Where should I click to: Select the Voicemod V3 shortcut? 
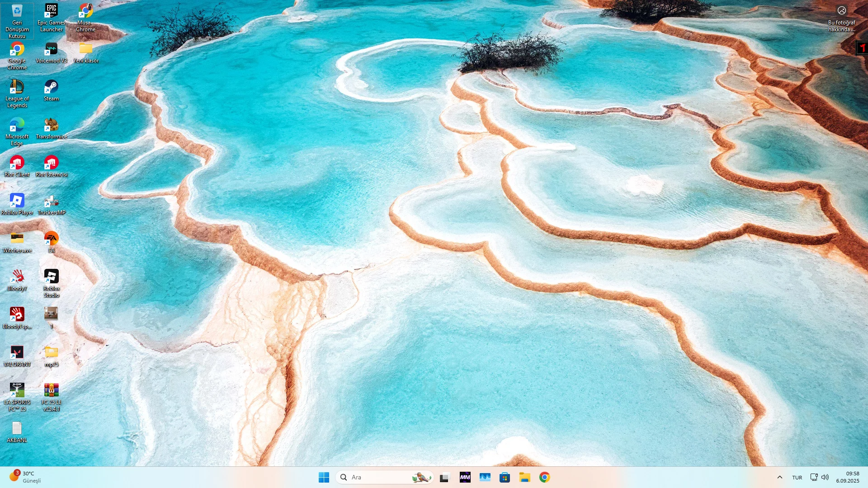pos(51,52)
